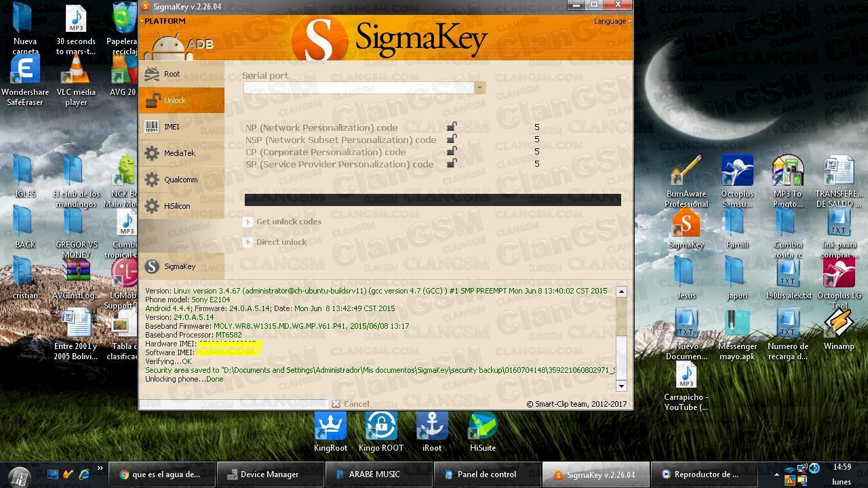Screen dimensions: 868x488
Task: Click Get unlock codes button
Action: [x=282, y=222]
